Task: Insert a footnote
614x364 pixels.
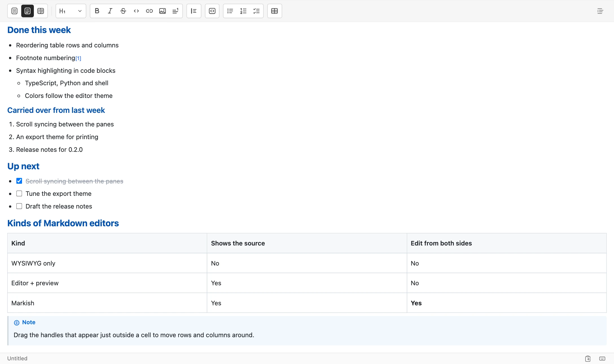Action: point(176,11)
